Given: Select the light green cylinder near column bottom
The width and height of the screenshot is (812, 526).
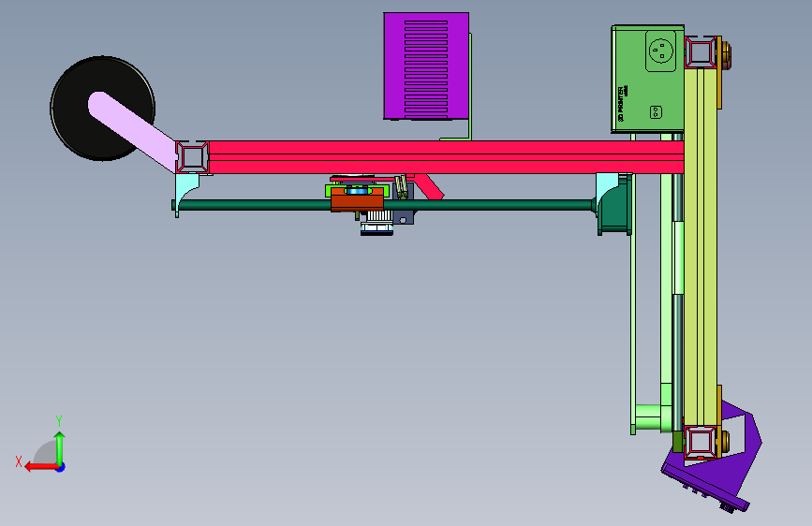Looking at the screenshot, I should 647,418.
